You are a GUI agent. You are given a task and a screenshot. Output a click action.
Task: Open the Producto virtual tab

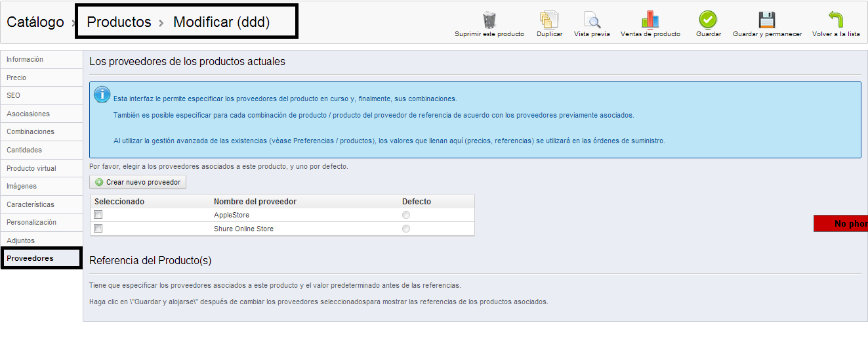(41, 168)
